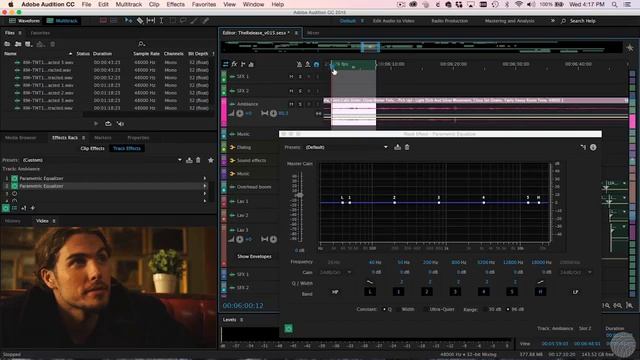Select the Move tool in toolbar
The width and height of the screenshot is (640, 360).
[129, 20]
